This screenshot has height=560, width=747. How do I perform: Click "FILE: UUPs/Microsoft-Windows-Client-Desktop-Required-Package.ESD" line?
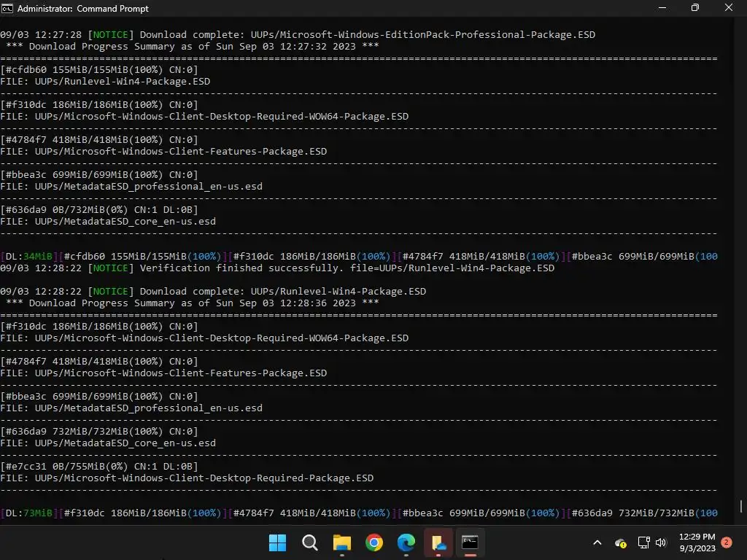click(x=187, y=478)
